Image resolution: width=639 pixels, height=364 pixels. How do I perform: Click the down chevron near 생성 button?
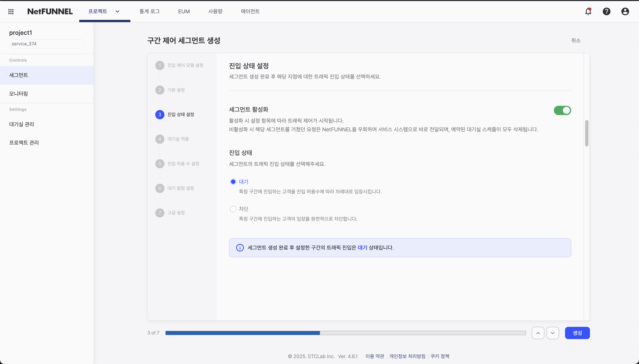point(553,333)
